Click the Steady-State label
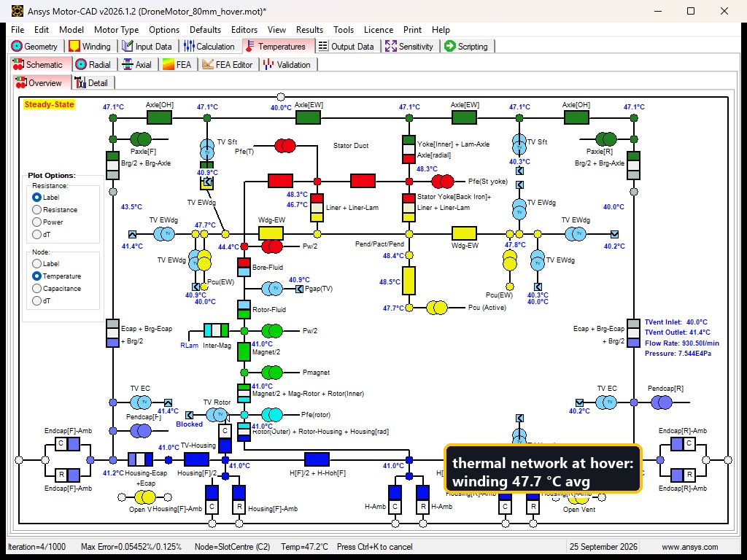 (49, 104)
